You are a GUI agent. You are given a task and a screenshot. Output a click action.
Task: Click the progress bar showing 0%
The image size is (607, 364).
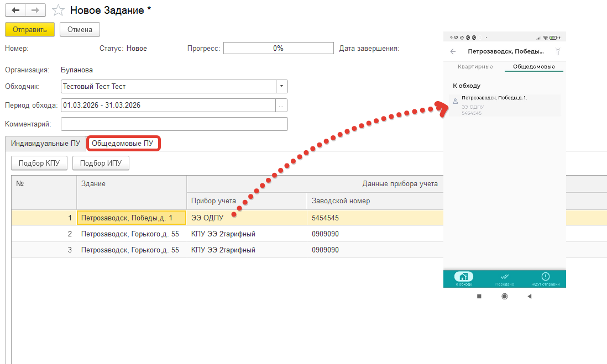click(278, 49)
